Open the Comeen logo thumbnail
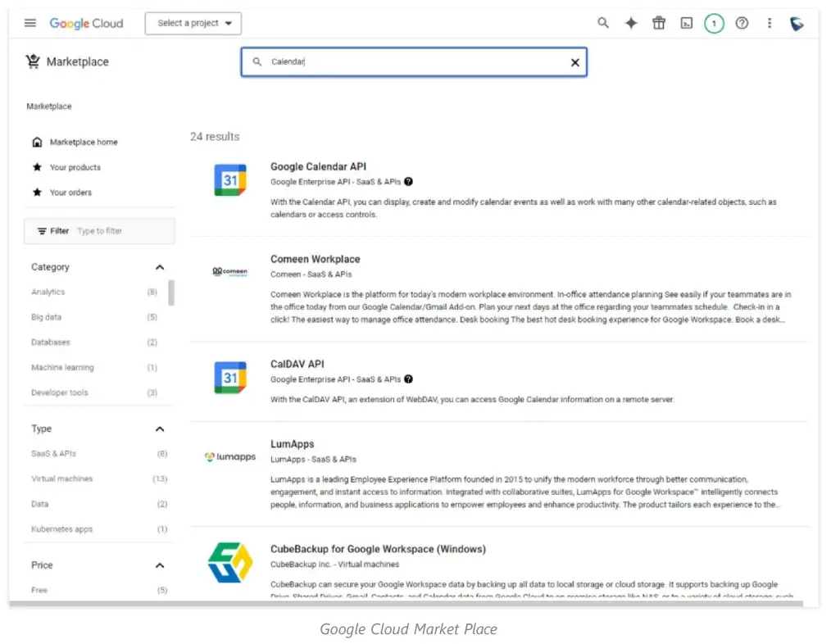 click(x=230, y=271)
